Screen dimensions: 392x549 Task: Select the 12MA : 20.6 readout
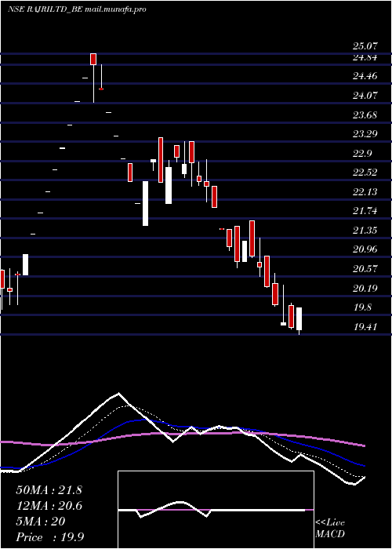click(x=49, y=506)
